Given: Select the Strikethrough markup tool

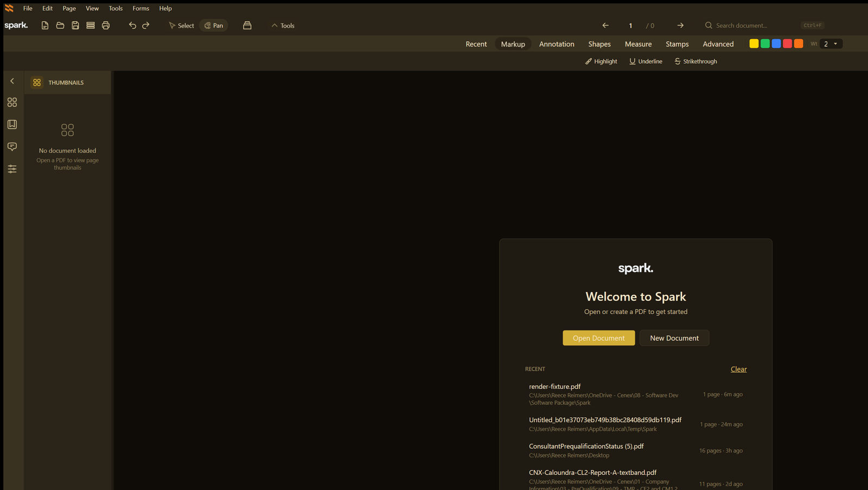Looking at the screenshot, I should click(695, 61).
